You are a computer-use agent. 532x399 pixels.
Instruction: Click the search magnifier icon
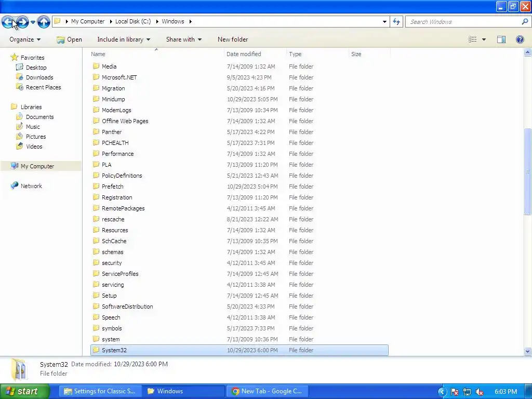[x=525, y=22]
